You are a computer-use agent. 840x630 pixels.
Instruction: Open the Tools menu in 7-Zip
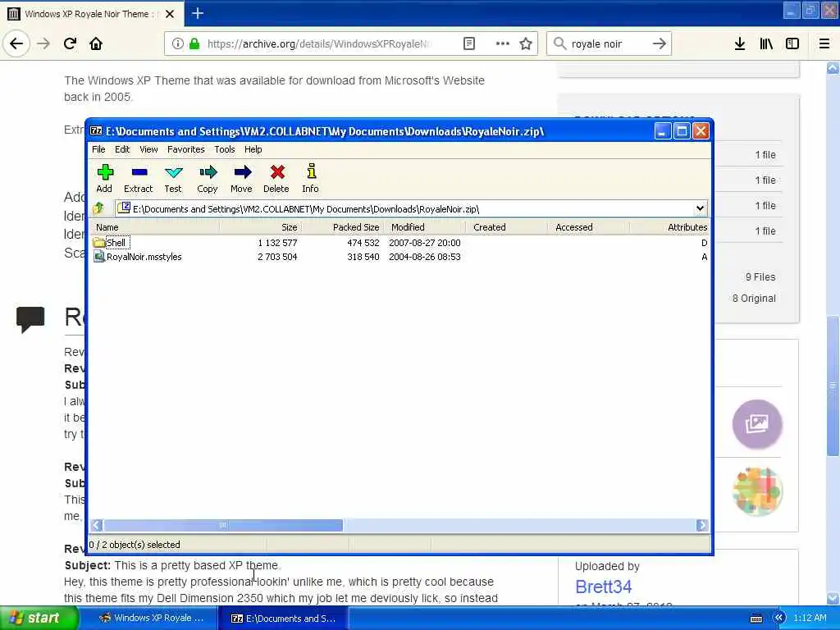tap(225, 149)
